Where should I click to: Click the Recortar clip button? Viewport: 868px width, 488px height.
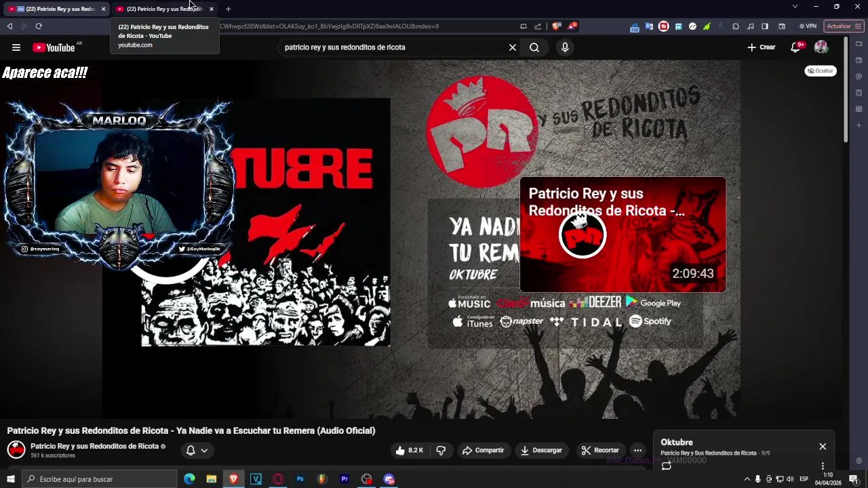click(x=600, y=450)
